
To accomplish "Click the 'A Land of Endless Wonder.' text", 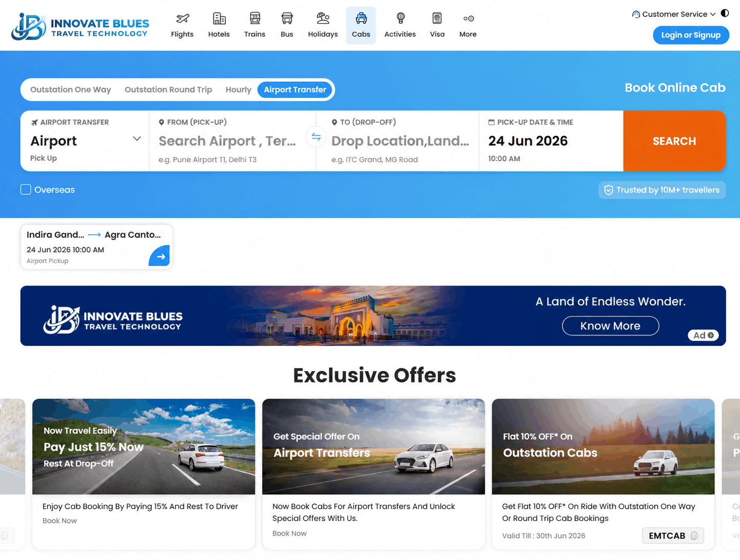I will click(x=611, y=301).
